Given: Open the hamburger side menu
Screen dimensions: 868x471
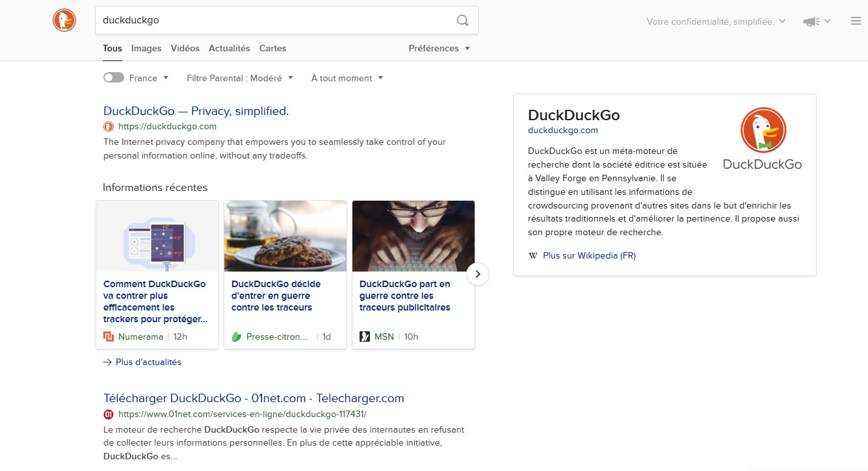Looking at the screenshot, I should (856, 21).
